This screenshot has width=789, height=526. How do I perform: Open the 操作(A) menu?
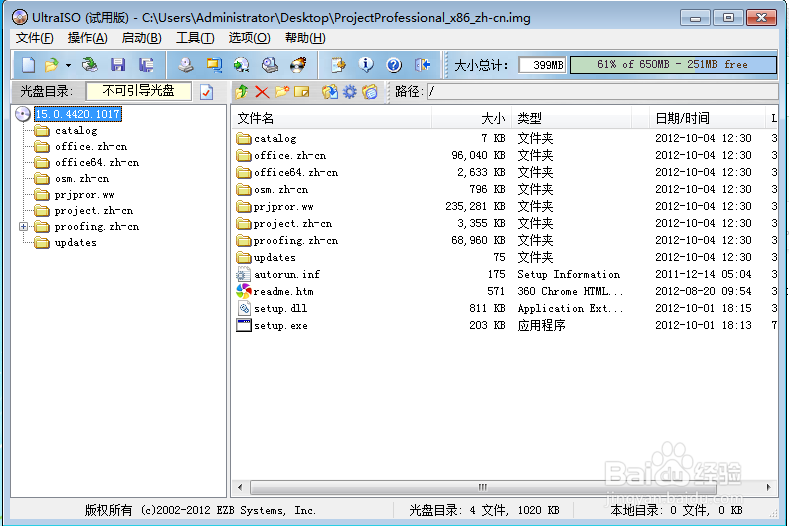click(x=88, y=38)
